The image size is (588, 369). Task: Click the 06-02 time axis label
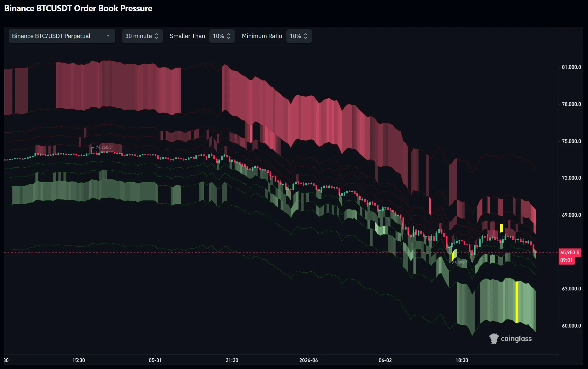[x=385, y=360]
